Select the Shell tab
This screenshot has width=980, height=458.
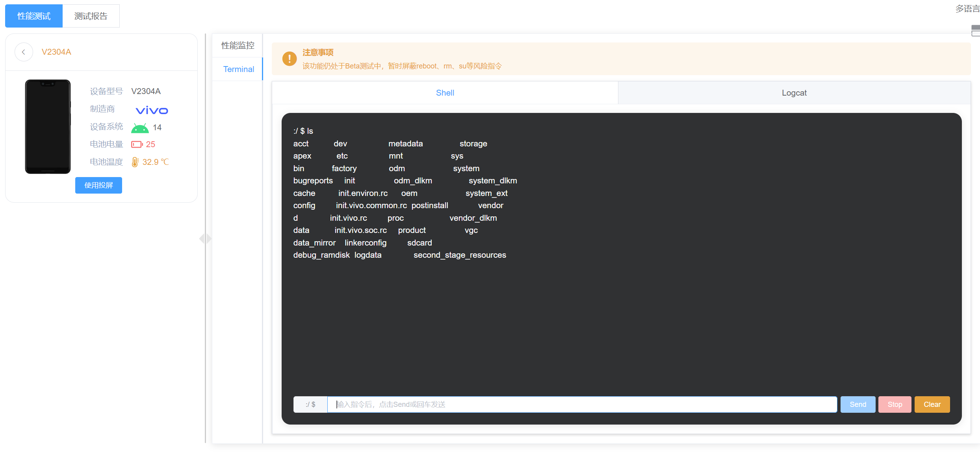[x=445, y=93]
